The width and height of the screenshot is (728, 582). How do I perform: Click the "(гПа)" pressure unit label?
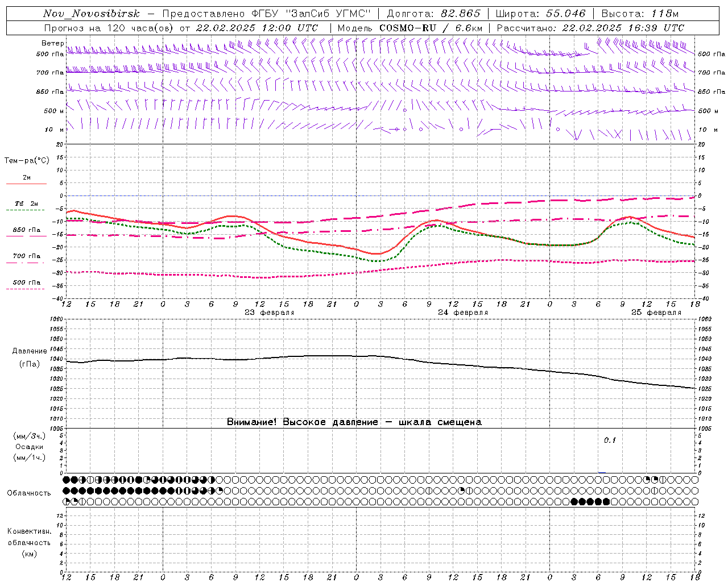pyautogui.click(x=30, y=364)
